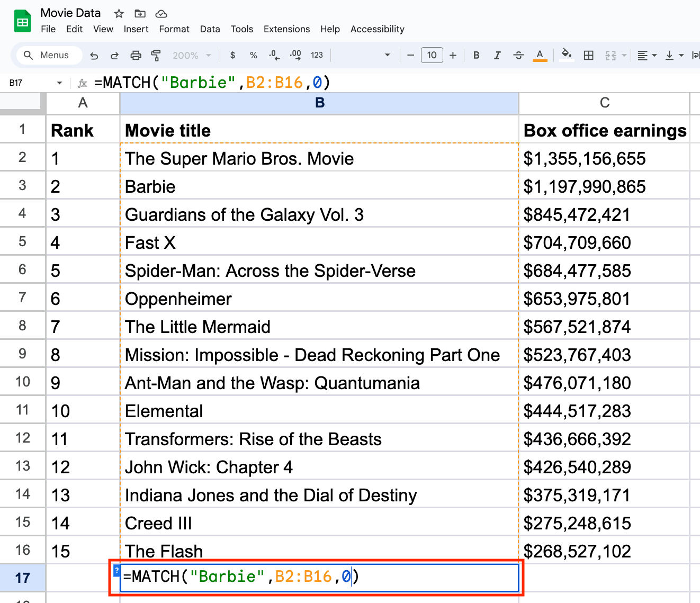This screenshot has width=700, height=603.
Task: Open the Insert menu
Action: (x=136, y=29)
